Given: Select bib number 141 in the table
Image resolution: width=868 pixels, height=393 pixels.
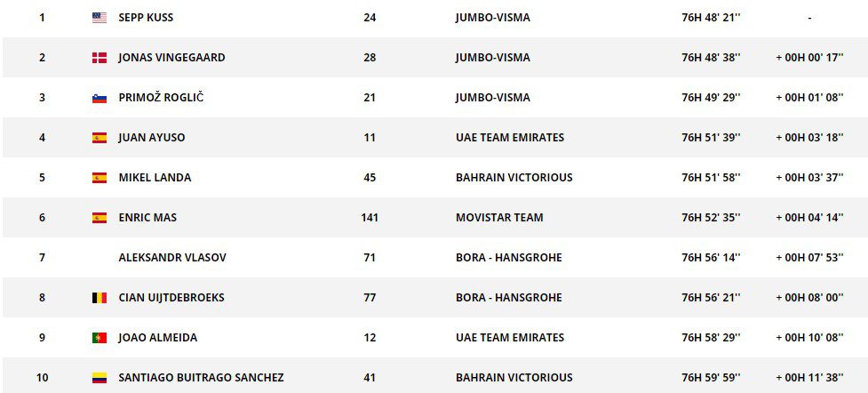Looking at the screenshot, I should coord(370,218).
